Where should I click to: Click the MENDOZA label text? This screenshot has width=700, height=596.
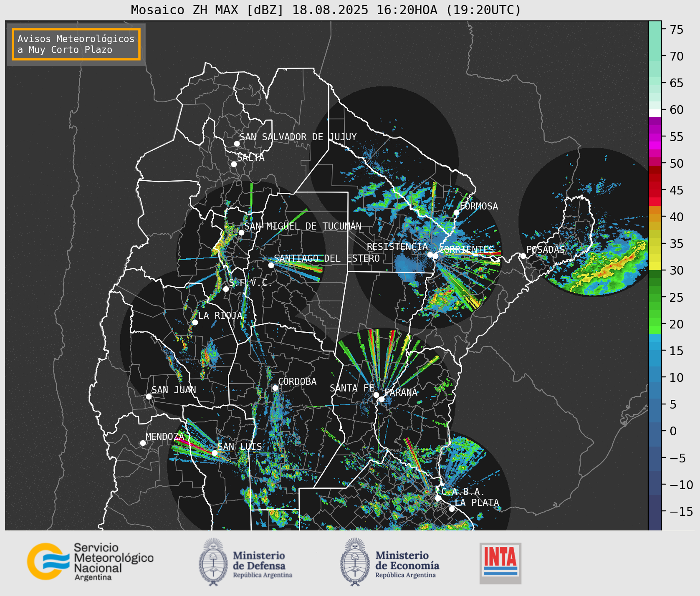point(164,437)
